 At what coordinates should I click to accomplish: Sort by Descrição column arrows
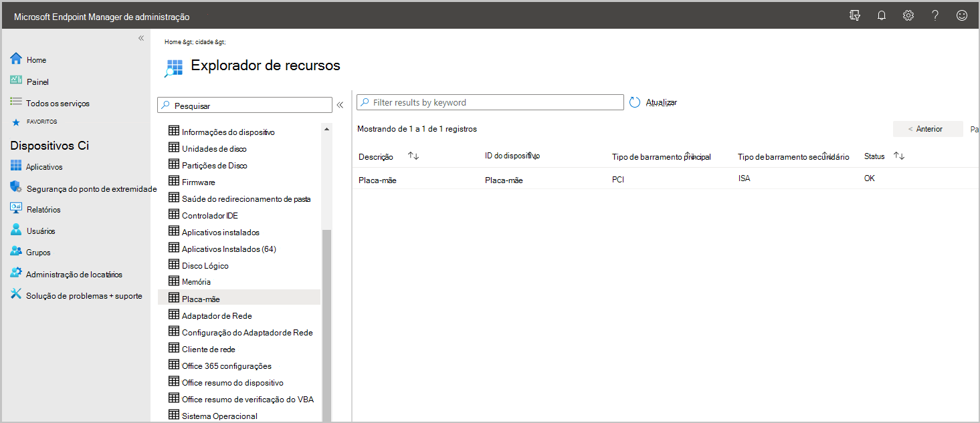[413, 156]
